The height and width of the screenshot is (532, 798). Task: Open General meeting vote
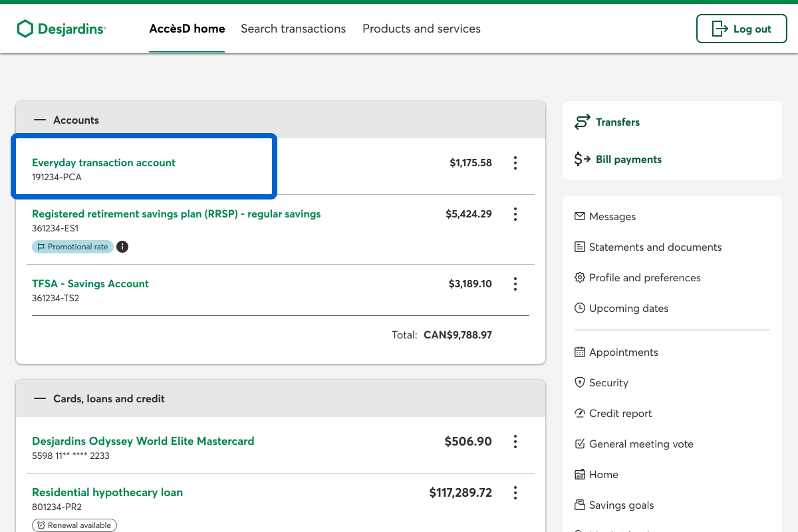coord(641,444)
